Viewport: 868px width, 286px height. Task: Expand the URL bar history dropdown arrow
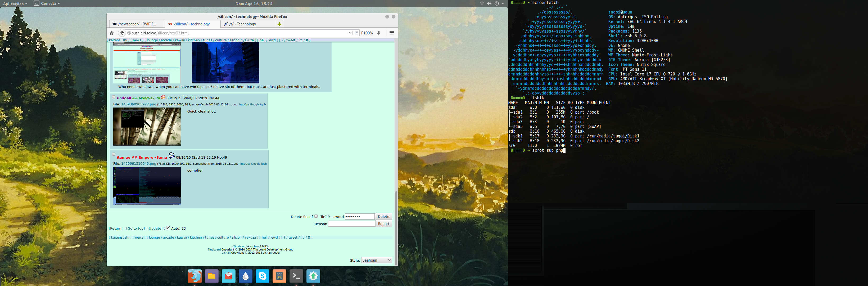click(350, 33)
